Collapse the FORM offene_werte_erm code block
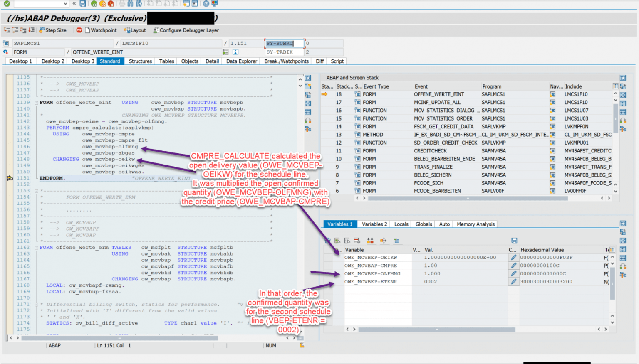This screenshot has width=639, height=364. [x=36, y=247]
